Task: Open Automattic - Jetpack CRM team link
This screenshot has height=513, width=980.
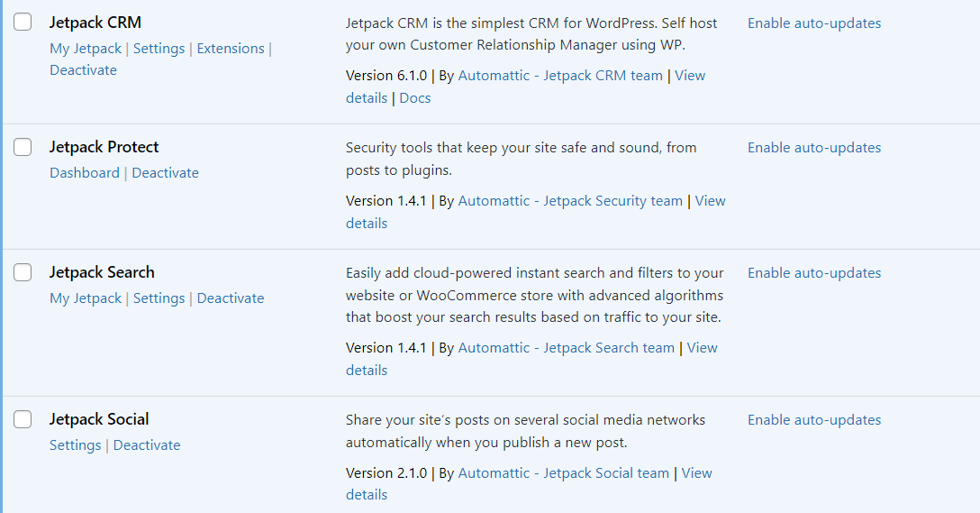Action: (560, 76)
